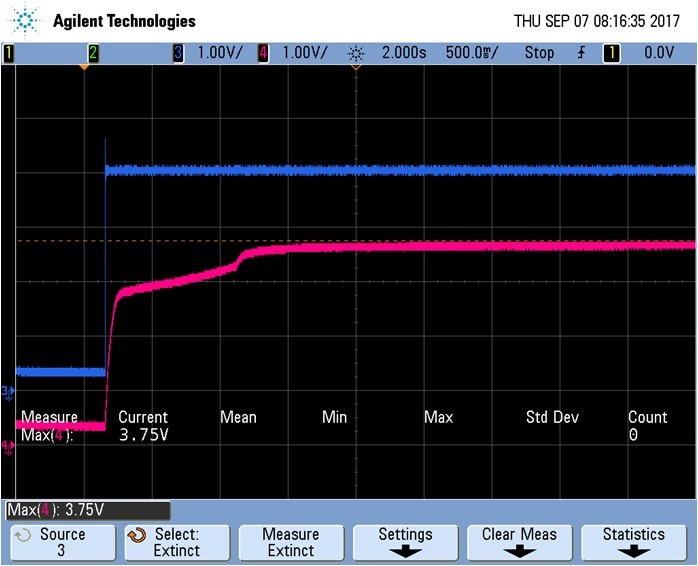698x566 pixels.
Task: Open the Source 3 softkey
Action: 63,542
